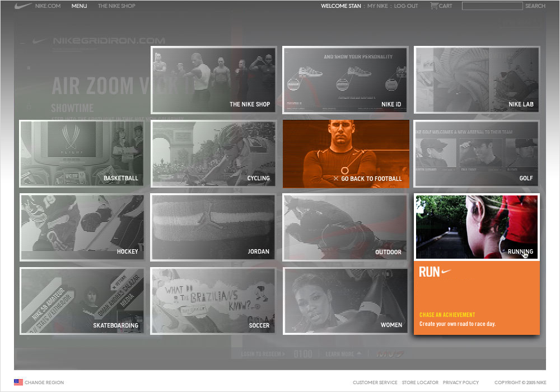Select the Basketball tile
Viewport: 560px width, 392px height.
(82, 153)
